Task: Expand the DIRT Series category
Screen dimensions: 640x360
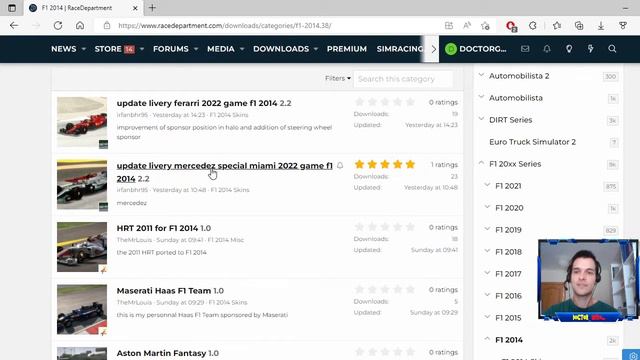Action: 481,119
